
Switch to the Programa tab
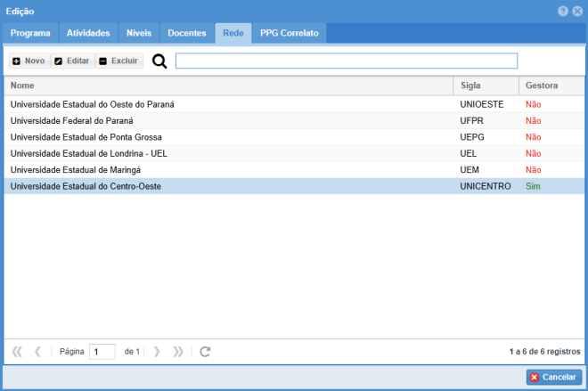[30, 33]
